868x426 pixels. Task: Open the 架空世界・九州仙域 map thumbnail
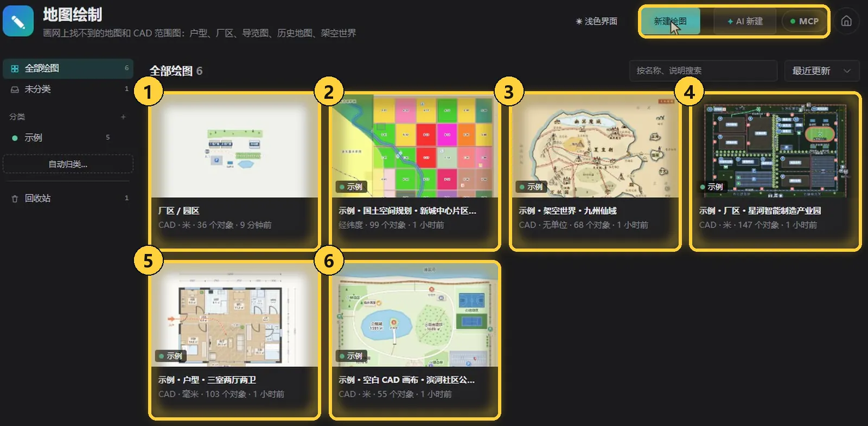[x=595, y=147]
